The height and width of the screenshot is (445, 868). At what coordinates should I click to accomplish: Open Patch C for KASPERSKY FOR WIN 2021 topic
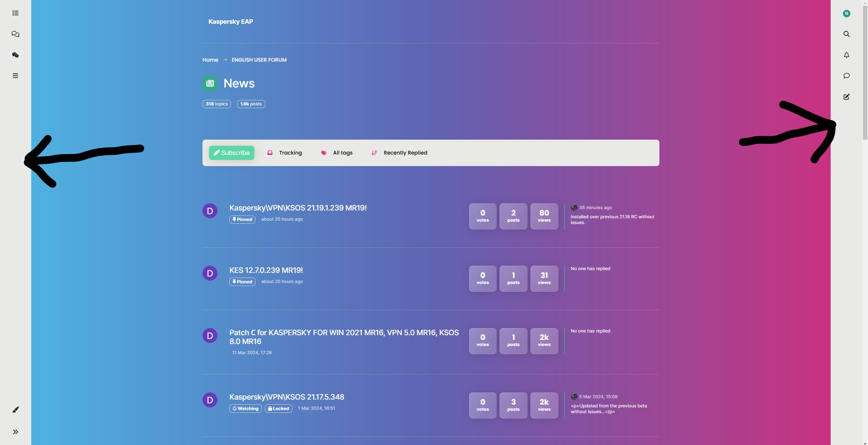344,337
